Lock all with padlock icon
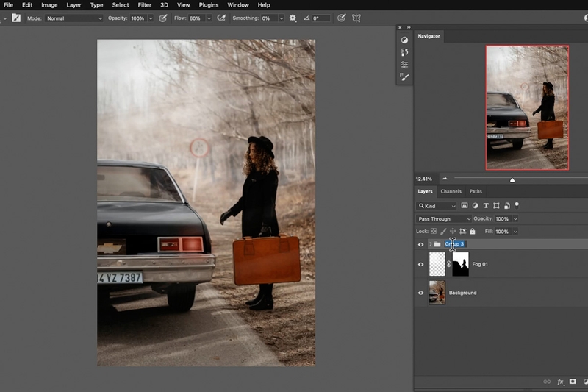 pos(473,232)
